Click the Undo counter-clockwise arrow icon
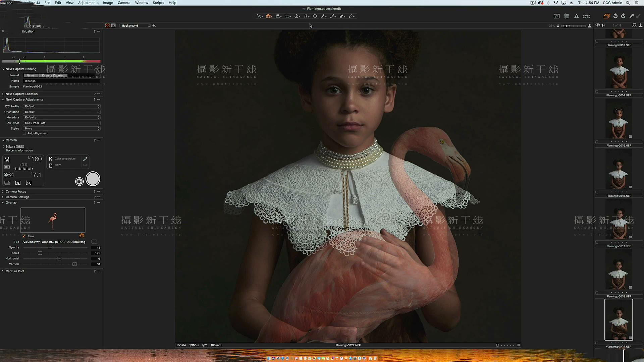This screenshot has width=644, height=362. pyautogui.click(x=615, y=16)
